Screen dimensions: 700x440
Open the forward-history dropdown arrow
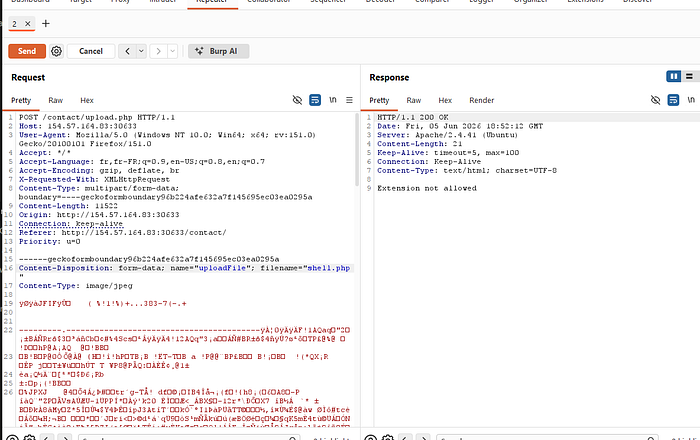173,51
